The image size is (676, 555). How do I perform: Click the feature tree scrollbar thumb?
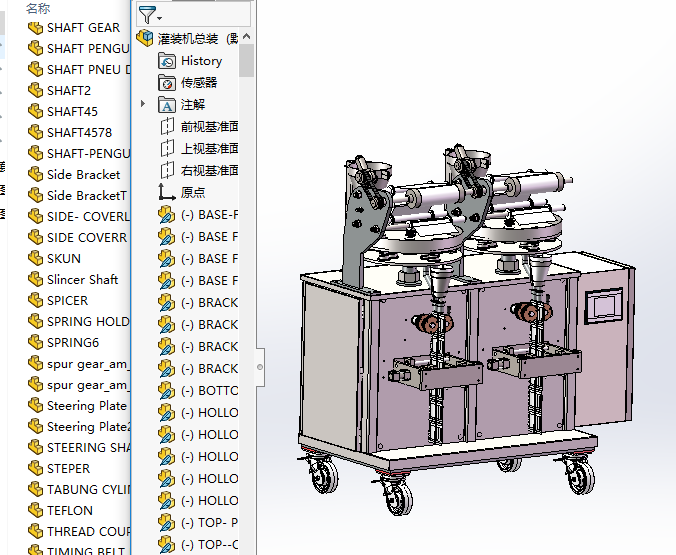[247, 60]
